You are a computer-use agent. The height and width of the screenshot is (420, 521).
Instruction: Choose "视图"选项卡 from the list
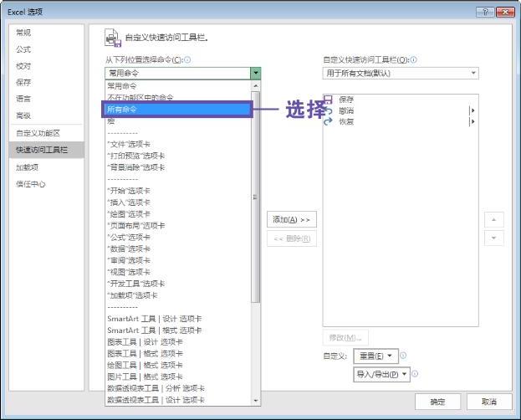pos(178,272)
